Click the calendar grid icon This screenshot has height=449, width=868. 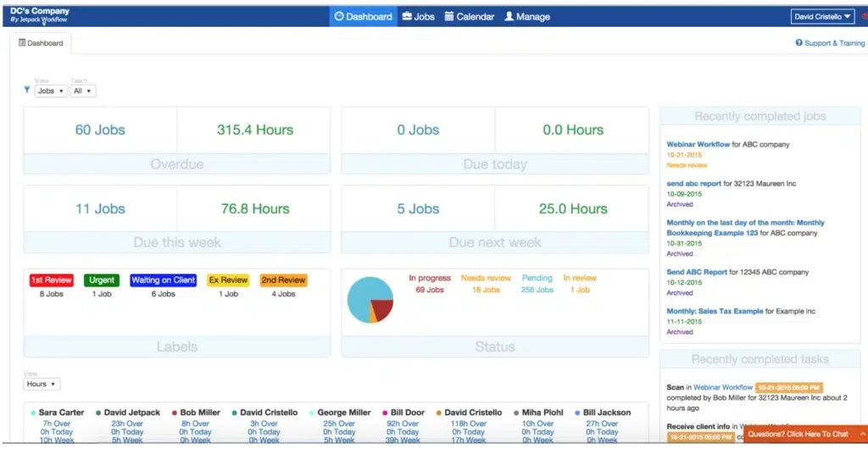[x=449, y=16]
